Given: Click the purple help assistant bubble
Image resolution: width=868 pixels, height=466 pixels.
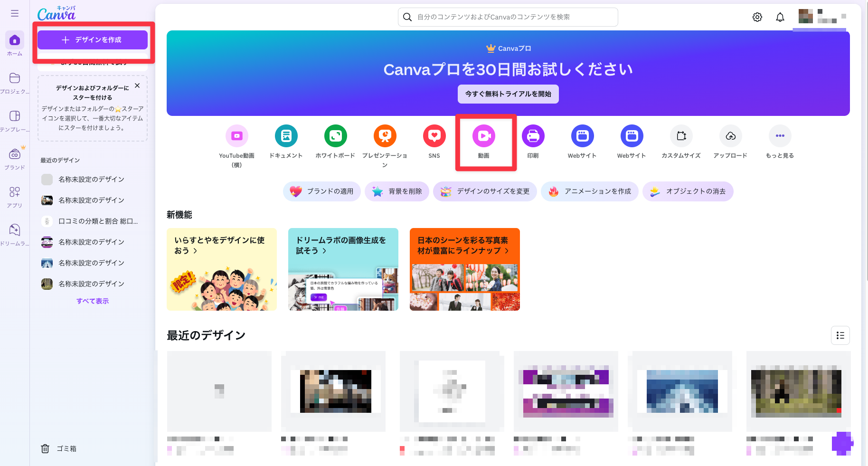Looking at the screenshot, I should tap(842, 443).
